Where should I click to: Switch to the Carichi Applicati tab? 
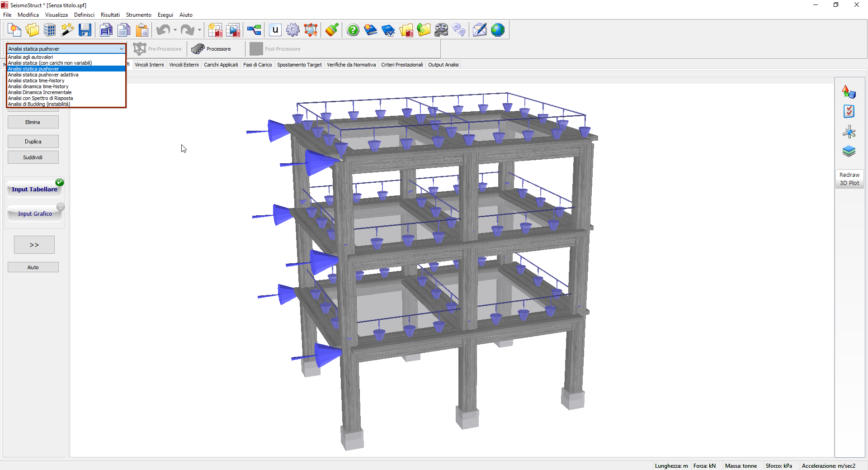click(x=221, y=65)
